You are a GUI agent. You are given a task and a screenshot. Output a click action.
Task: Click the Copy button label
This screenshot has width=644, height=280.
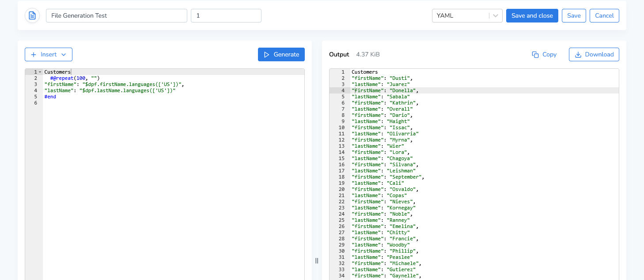pyautogui.click(x=549, y=55)
